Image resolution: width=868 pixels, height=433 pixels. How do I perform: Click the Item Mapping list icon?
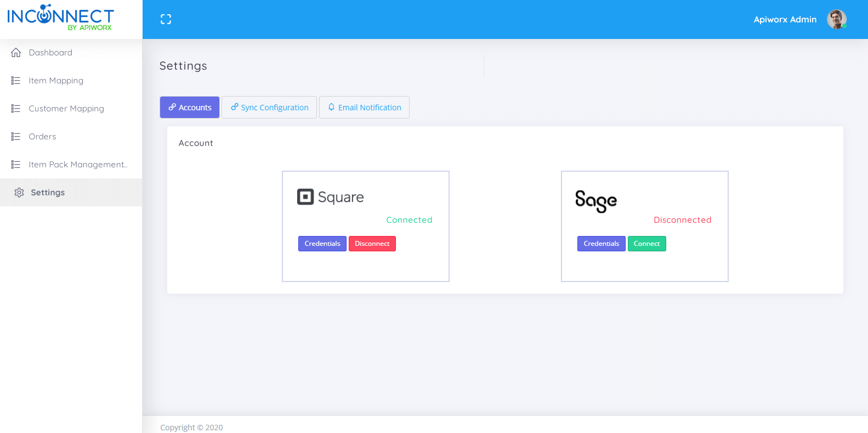click(x=16, y=81)
